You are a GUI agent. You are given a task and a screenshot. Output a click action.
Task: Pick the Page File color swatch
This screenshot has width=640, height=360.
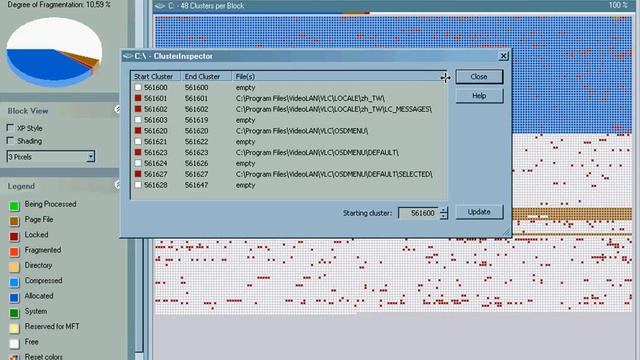point(14,221)
